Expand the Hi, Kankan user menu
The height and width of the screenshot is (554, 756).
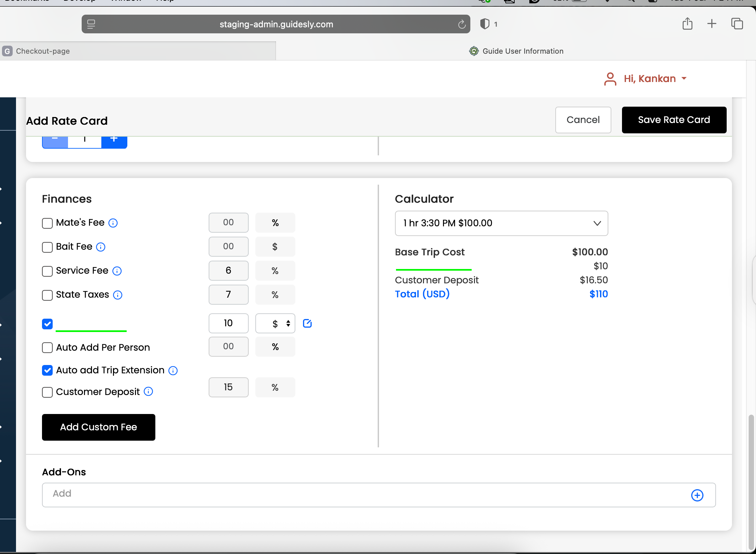coord(649,79)
